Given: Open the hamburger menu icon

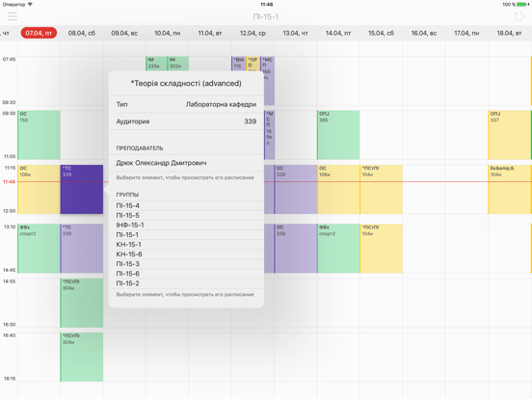Looking at the screenshot, I should tap(13, 16).
